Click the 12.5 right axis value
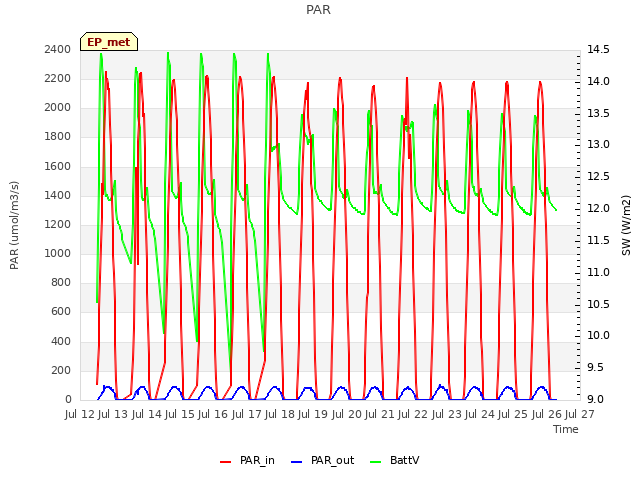 pyautogui.click(x=598, y=176)
